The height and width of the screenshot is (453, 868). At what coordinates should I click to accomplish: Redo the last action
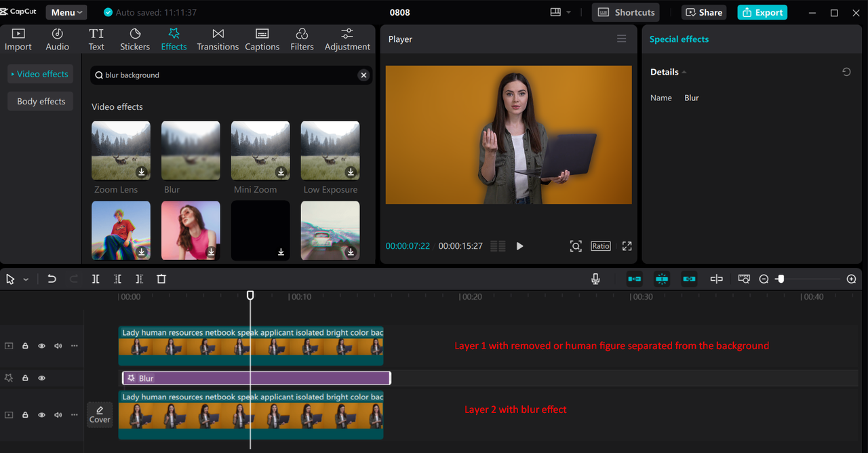coord(74,279)
